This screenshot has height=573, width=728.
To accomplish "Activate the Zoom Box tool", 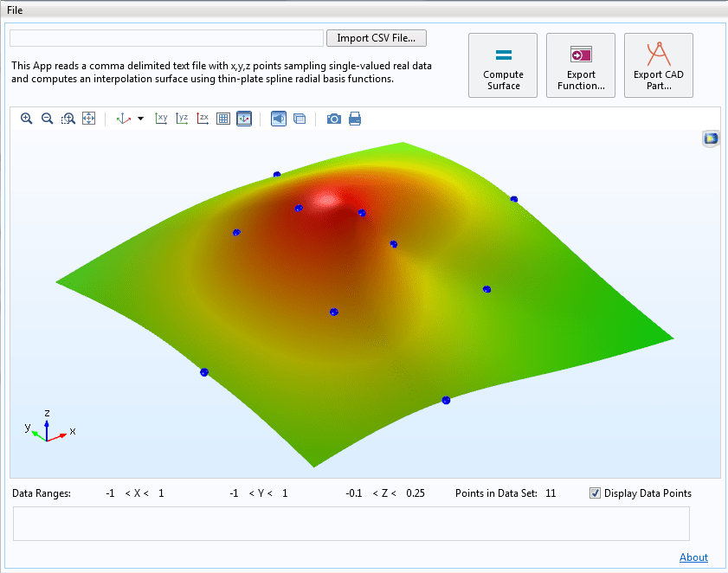I will click(68, 118).
